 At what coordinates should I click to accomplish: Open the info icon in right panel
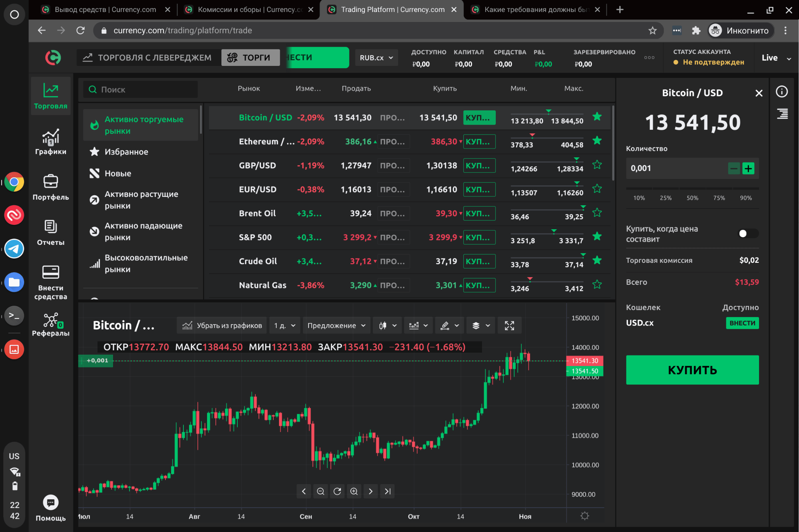coord(782,92)
